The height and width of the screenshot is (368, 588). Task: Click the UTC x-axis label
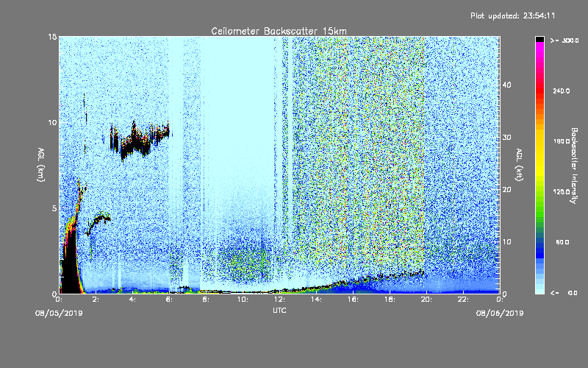click(279, 310)
